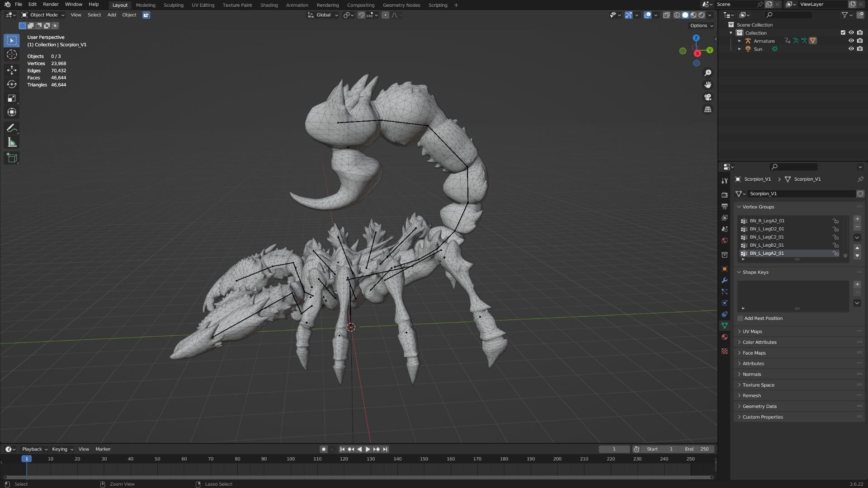Enable the Add Rest Position checkbox
The height and width of the screenshot is (488, 868).
740,319
